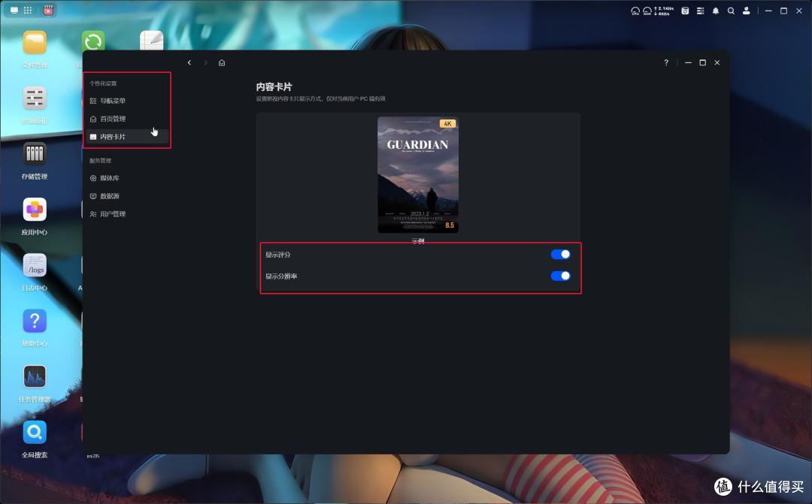Toggle the 显示评分 switch
Image resolution: width=812 pixels, height=504 pixels.
(x=560, y=254)
